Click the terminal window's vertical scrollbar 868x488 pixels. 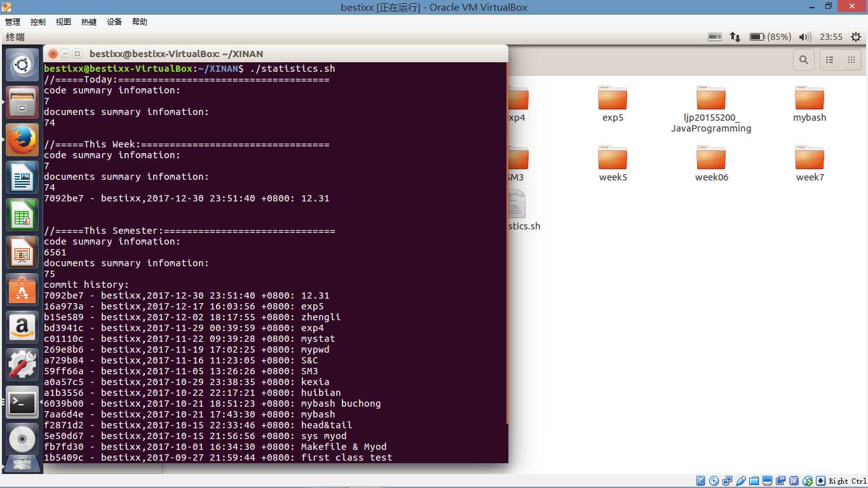tap(506, 243)
